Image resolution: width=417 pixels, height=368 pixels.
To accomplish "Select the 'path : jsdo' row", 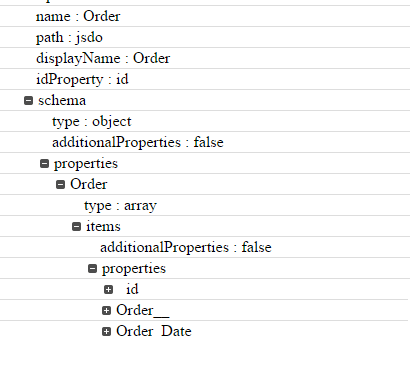I will click(205, 37).
